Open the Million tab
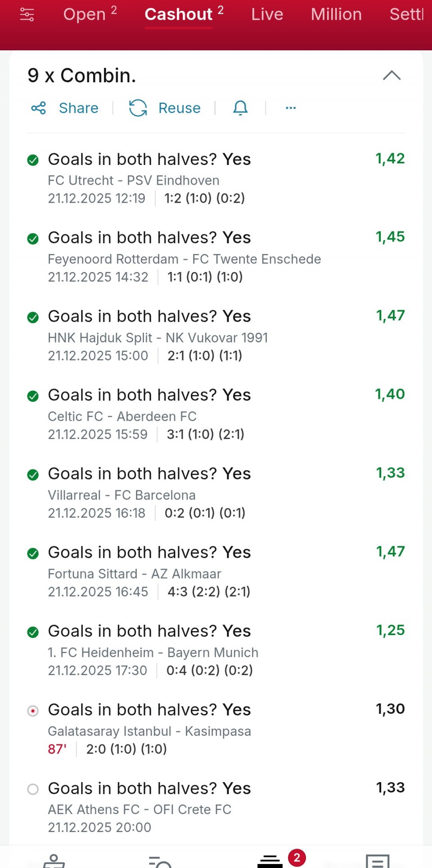Image resolution: width=432 pixels, height=868 pixels. click(336, 14)
